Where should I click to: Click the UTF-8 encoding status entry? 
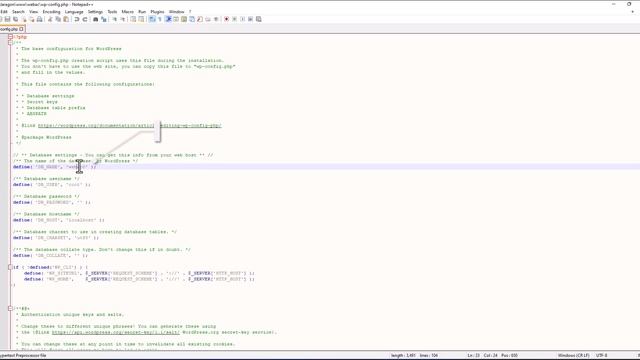point(601,356)
